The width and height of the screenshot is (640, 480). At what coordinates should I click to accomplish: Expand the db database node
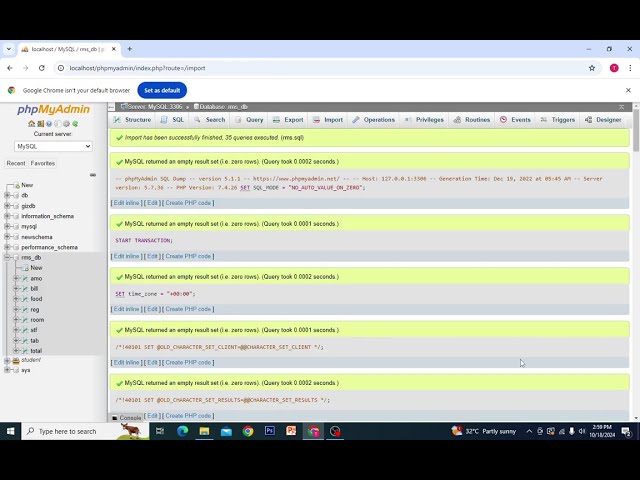[x=7, y=196]
